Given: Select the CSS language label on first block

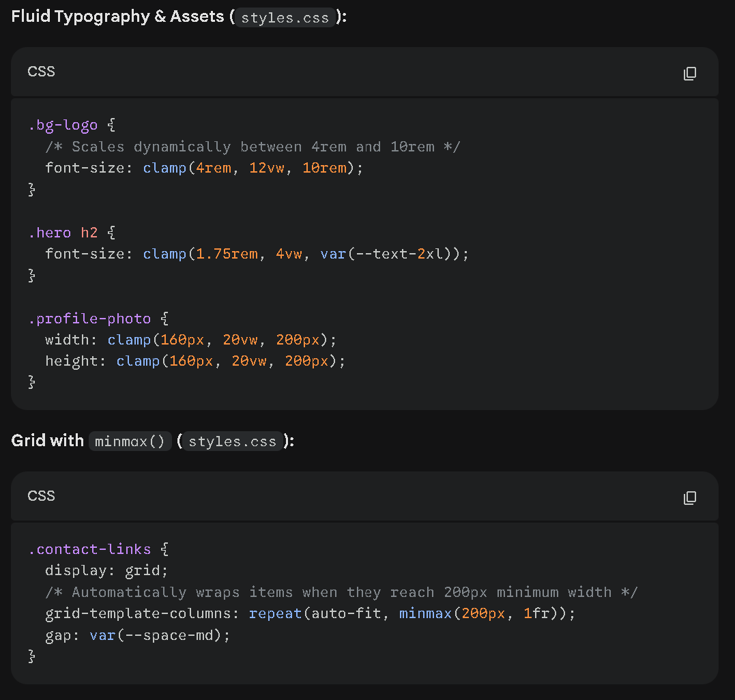Looking at the screenshot, I should [x=41, y=72].
